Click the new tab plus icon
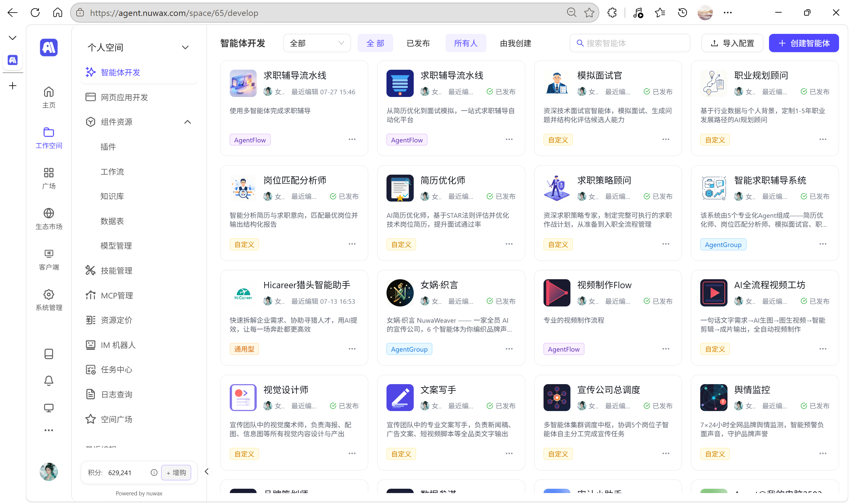This screenshot has height=504, width=850. 13,86
